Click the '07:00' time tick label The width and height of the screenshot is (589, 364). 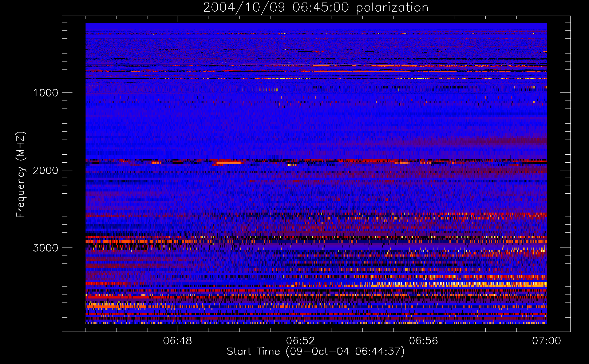(547, 341)
